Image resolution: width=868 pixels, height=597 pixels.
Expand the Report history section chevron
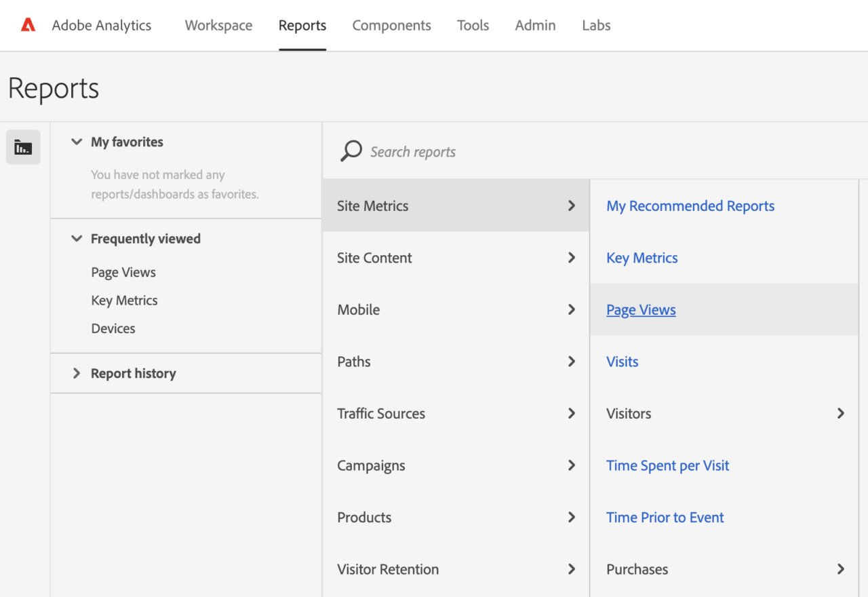[x=77, y=373]
